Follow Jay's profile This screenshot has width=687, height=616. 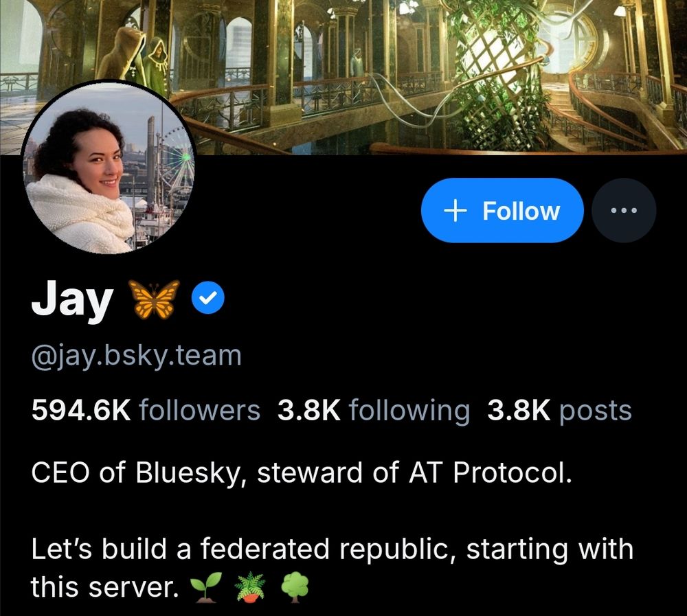click(x=502, y=210)
